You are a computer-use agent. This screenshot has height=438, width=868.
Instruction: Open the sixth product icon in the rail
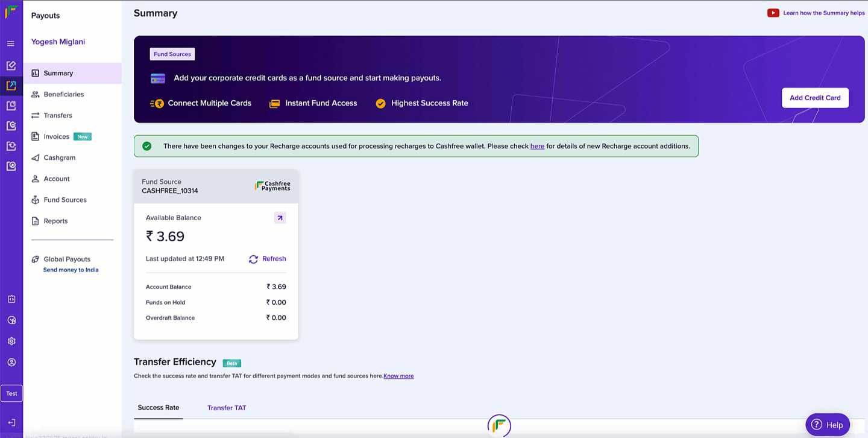click(11, 165)
